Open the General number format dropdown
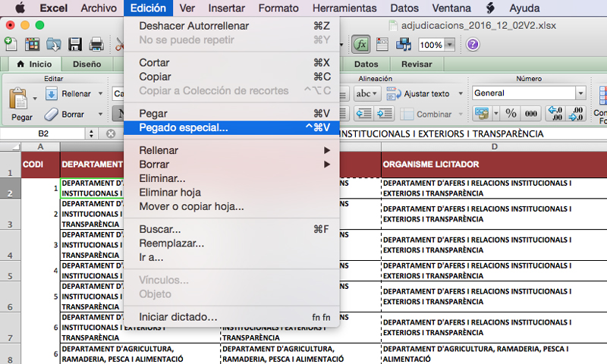Viewport: 607px width, 364px height. (580, 93)
